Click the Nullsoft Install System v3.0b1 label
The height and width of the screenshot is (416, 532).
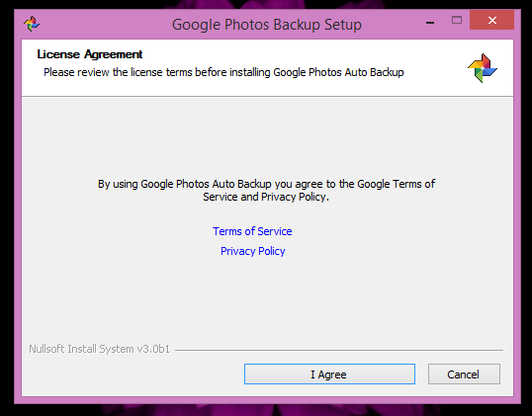pyautogui.click(x=99, y=349)
